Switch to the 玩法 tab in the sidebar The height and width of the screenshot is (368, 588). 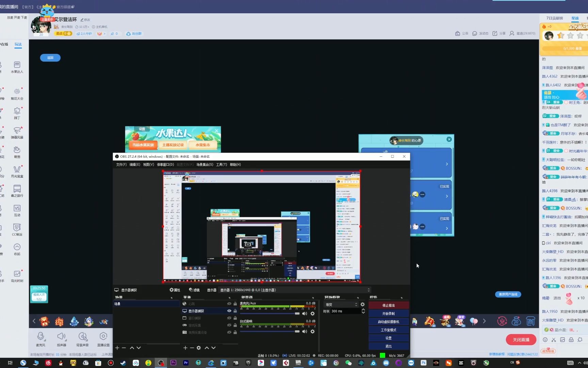click(x=18, y=44)
